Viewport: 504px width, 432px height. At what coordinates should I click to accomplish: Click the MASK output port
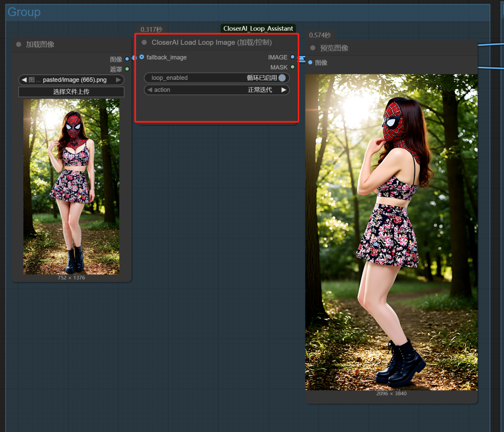point(293,67)
